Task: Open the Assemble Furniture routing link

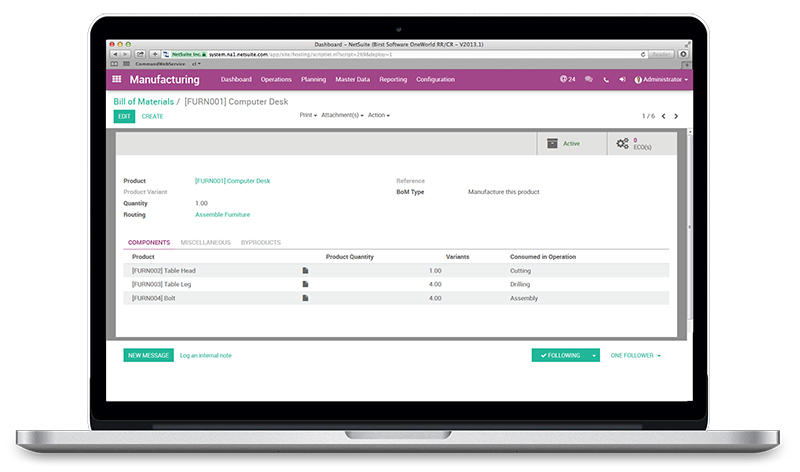Action: coord(222,214)
